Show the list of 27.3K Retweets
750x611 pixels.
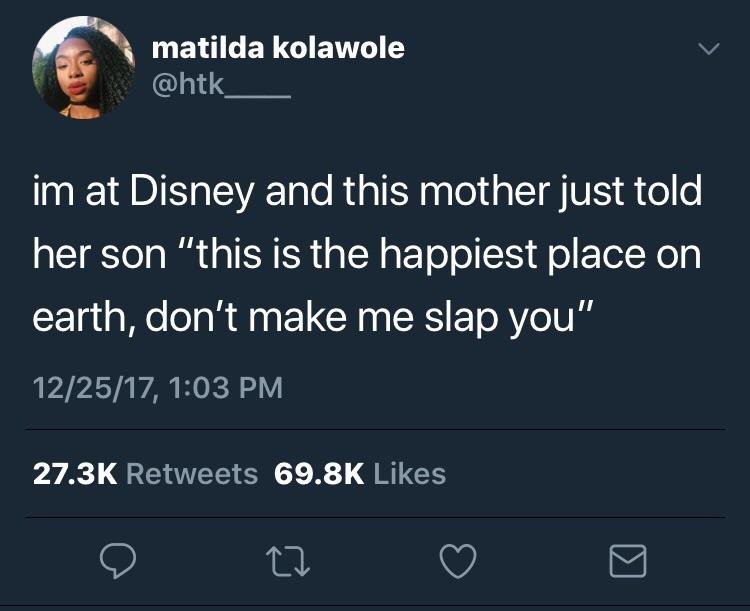coord(145,474)
